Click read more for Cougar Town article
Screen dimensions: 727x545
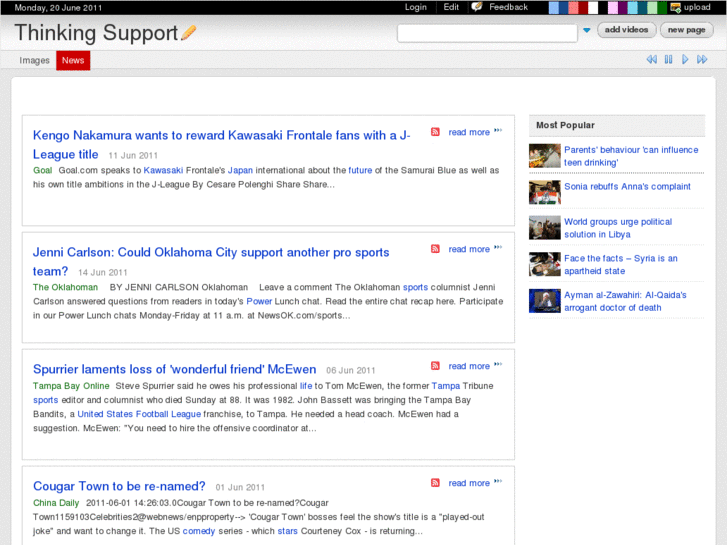[469, 483]
